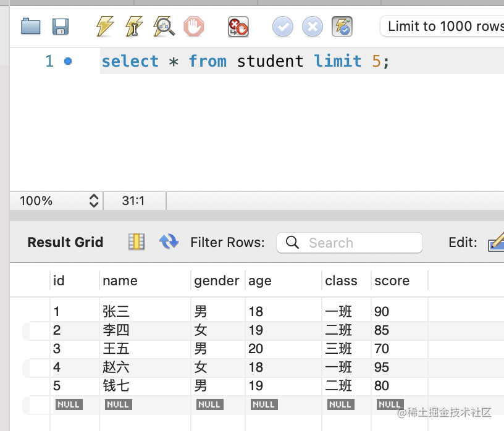504x431 pixels.
Task: Click the age cell in 张三 row
Action: pos(256,311)
